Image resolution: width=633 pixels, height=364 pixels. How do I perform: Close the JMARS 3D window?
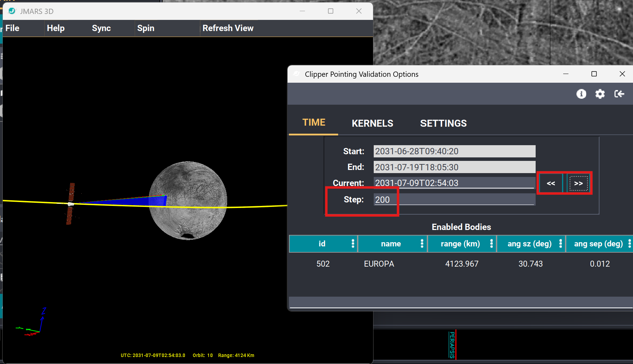coord(359,11)
